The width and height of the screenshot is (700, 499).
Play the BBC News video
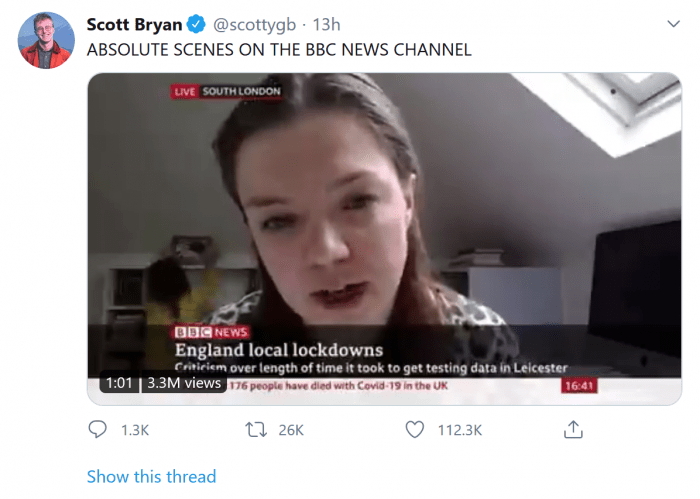coord(384,239)
